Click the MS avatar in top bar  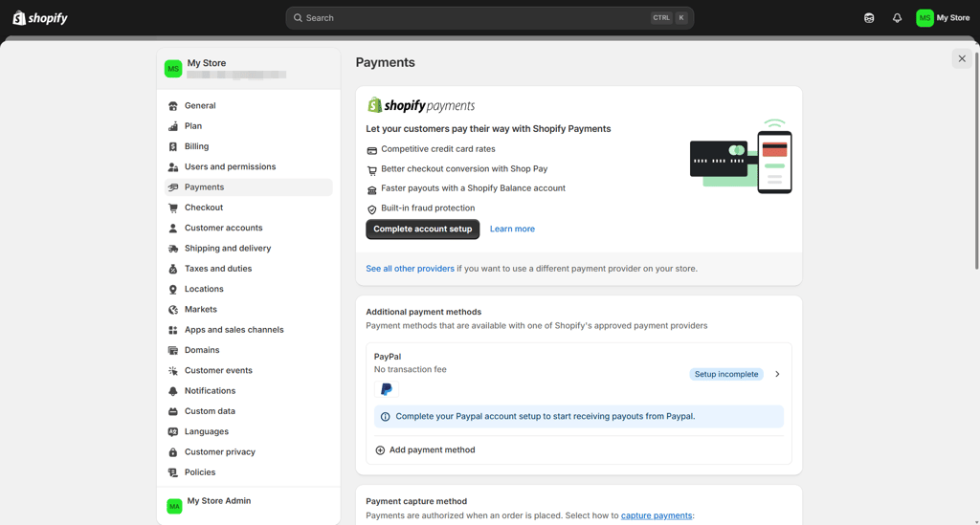click(924, 18)
